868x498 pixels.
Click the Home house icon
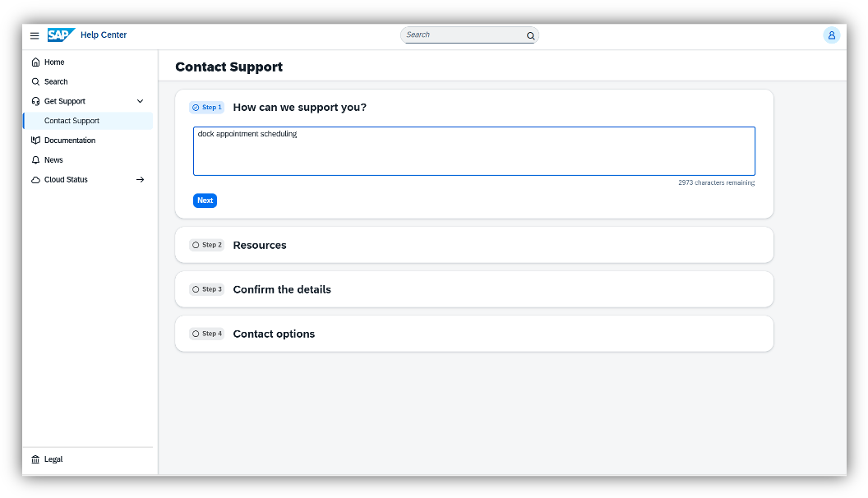(x=35, y=62)
